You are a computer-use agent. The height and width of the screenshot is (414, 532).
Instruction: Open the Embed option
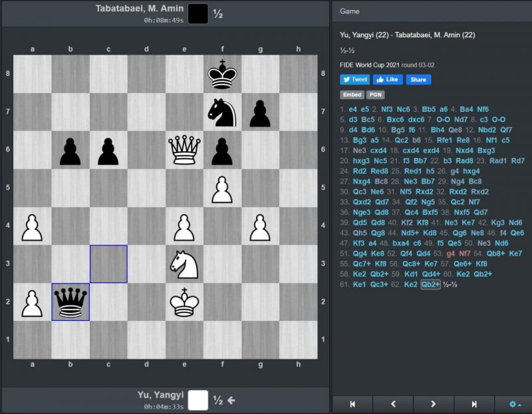pos(352,95)
